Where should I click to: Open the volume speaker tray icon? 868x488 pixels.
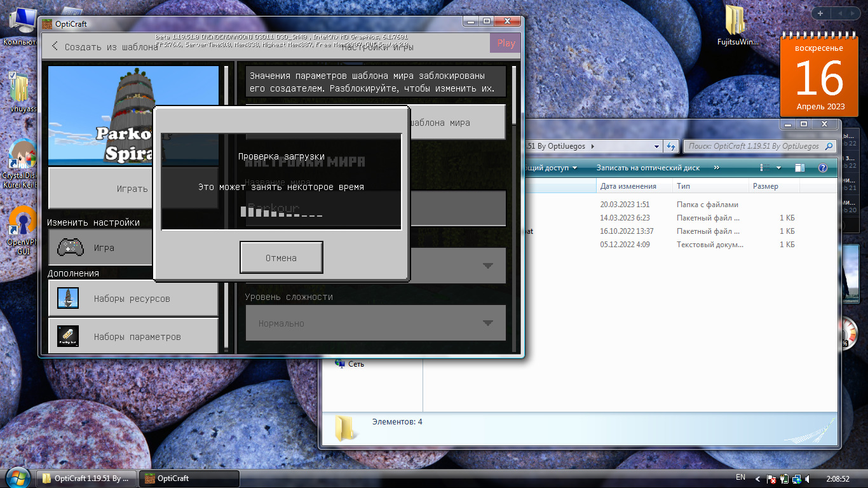807,478
